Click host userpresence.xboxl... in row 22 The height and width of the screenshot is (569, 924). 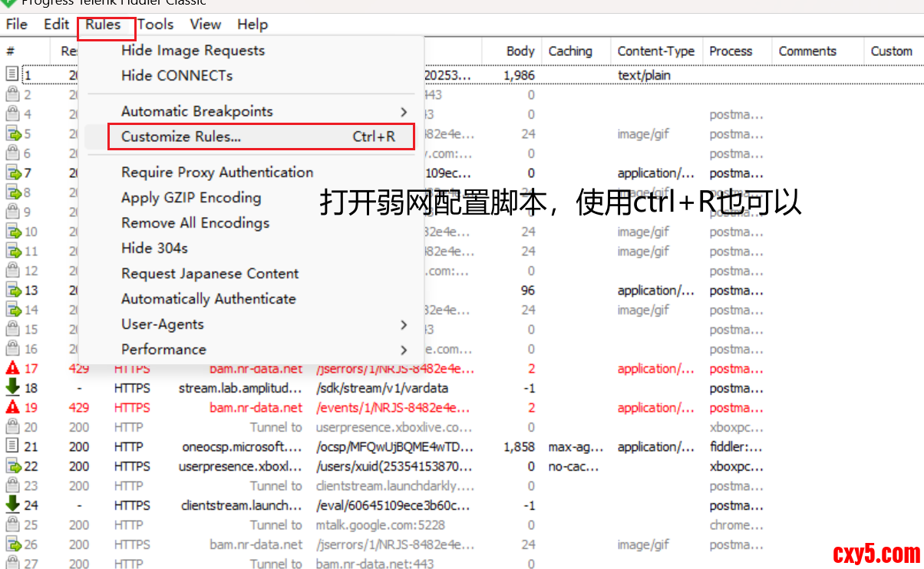pyautogui.click(x=241, y=466)
